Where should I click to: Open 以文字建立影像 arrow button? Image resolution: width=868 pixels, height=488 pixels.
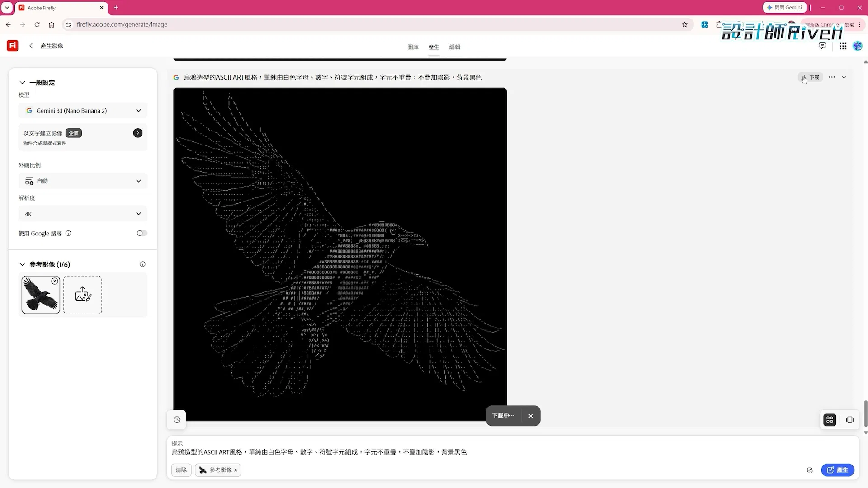[x=138, y=133]
